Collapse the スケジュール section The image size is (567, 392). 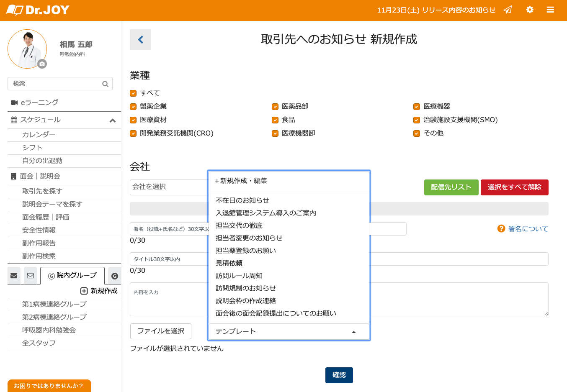pos(112,120)
